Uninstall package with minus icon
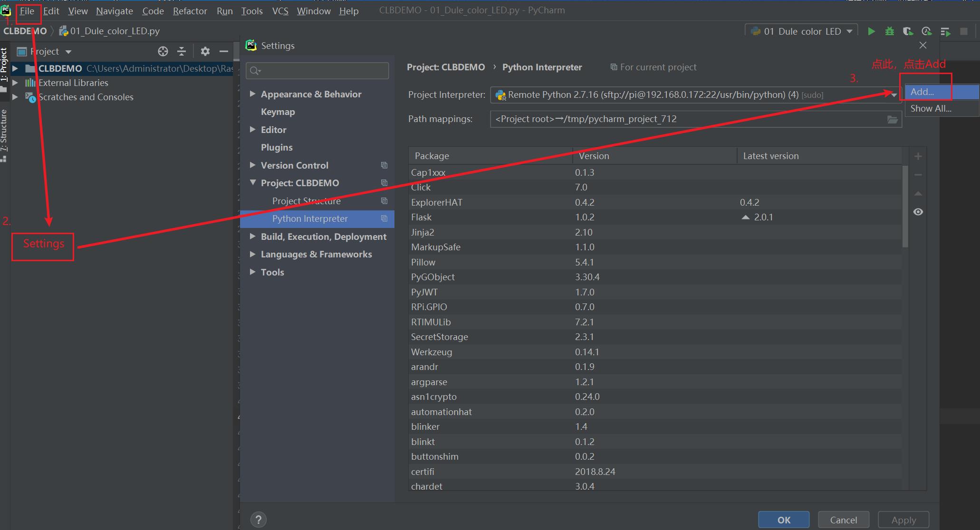 coord(918,175)
